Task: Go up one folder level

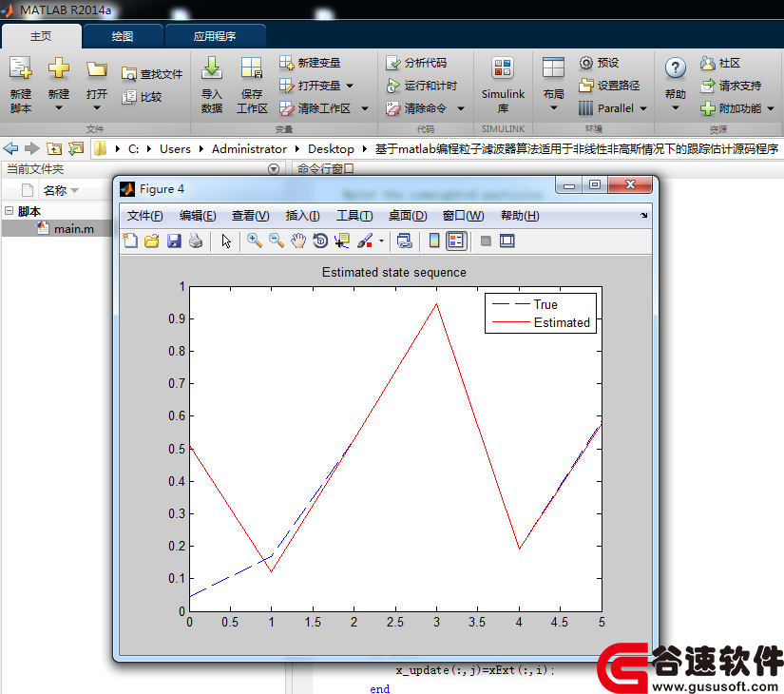Action: [54, 148]
